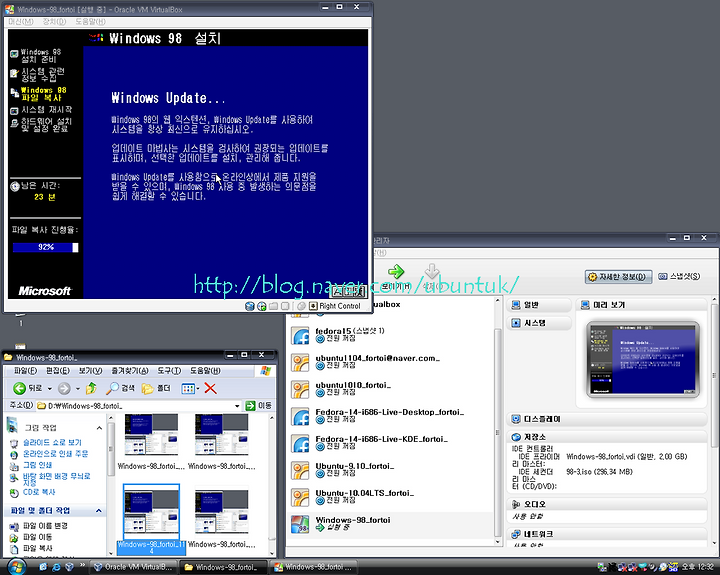Open the Forward button history dropdown arrow
720x575 pixels.
[x=78, y=389]
